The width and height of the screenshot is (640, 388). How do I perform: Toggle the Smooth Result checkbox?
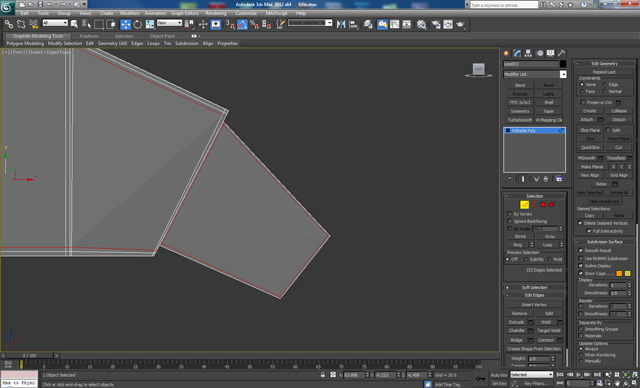coord(581,251)
